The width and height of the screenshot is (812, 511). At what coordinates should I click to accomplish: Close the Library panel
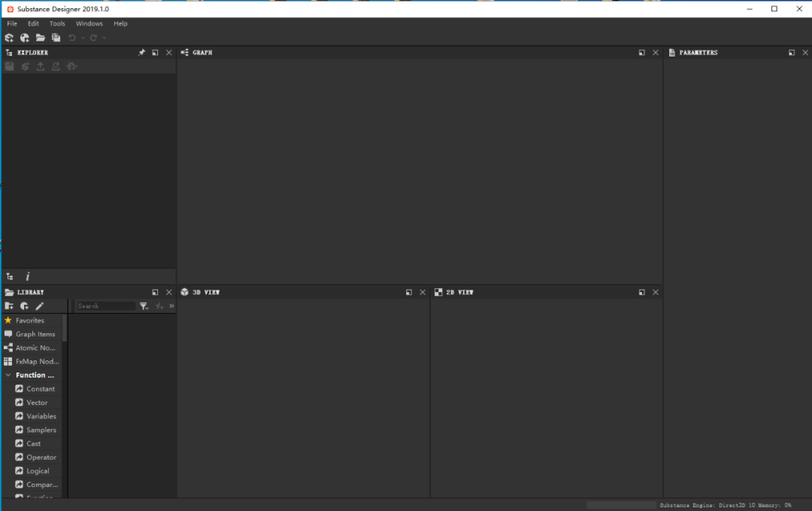(169, 292)
